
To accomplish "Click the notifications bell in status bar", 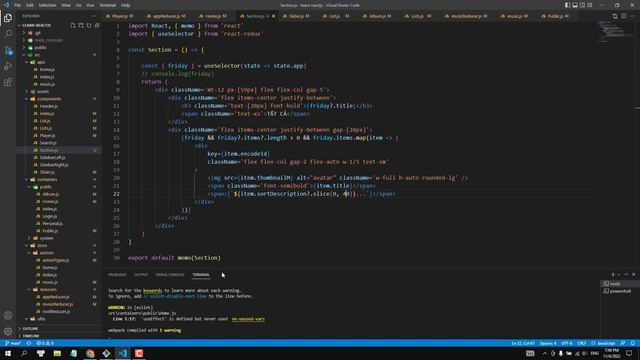I will [x=633, y=343].
